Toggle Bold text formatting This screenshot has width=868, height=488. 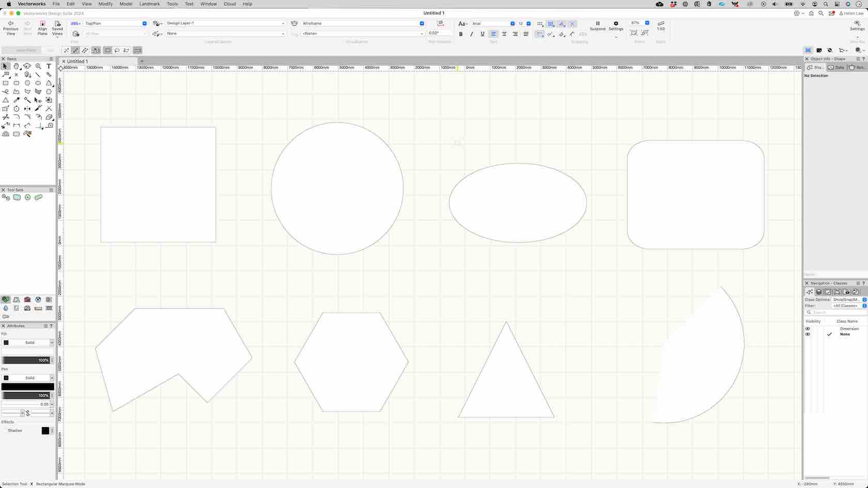460,34
